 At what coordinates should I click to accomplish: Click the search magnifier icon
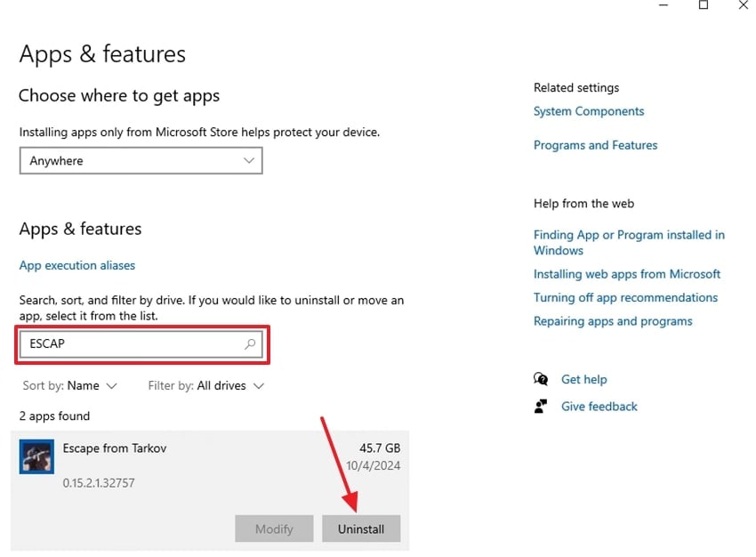click(250, 343)
